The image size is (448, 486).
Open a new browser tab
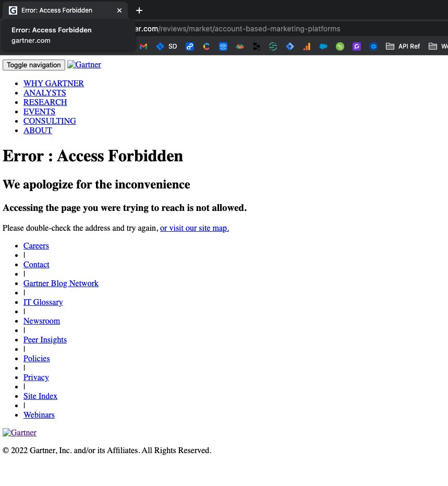click(x=139, y=10)
